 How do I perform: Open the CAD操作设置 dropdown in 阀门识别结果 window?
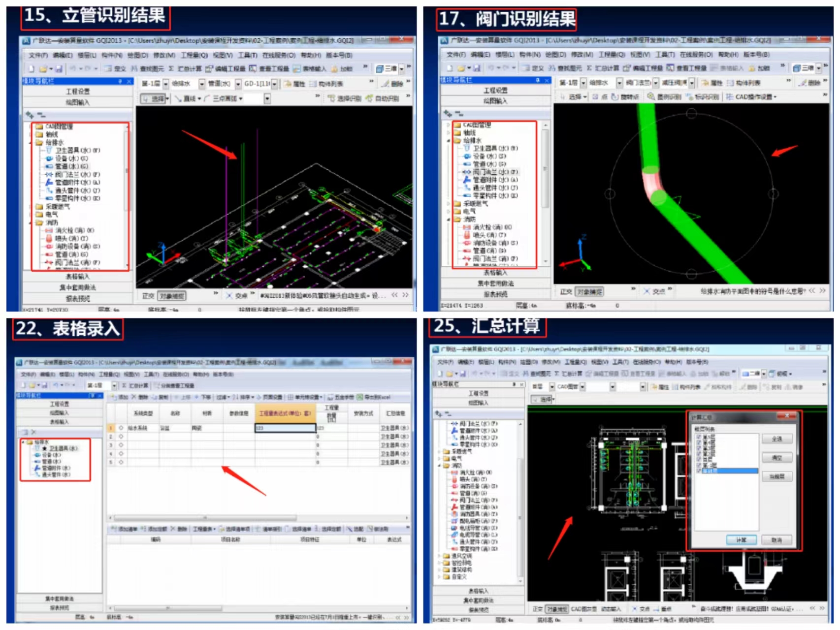click(x=751, y=96)
